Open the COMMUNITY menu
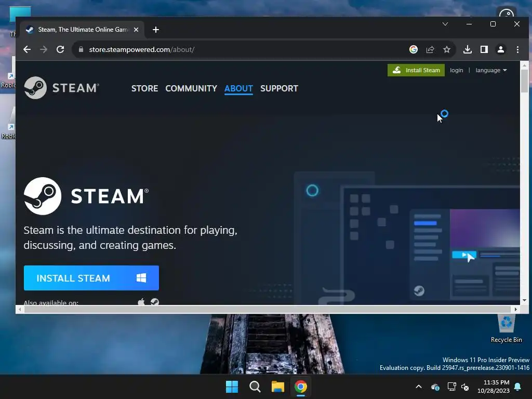 pyautogui.click(x=191, y=88)
